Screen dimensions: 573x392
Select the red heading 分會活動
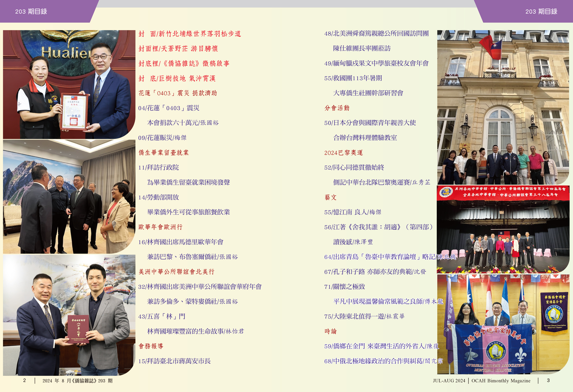[337, 108]
